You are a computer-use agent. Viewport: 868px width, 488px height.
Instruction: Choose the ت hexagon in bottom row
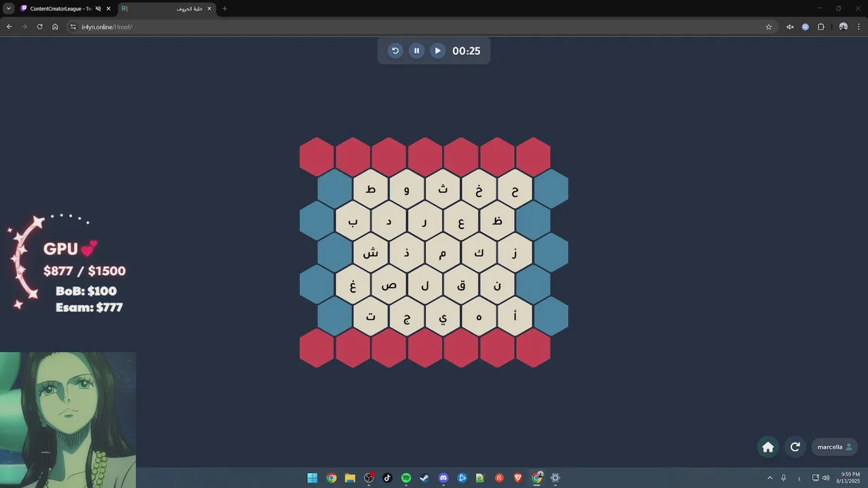(x=371, y=317)
